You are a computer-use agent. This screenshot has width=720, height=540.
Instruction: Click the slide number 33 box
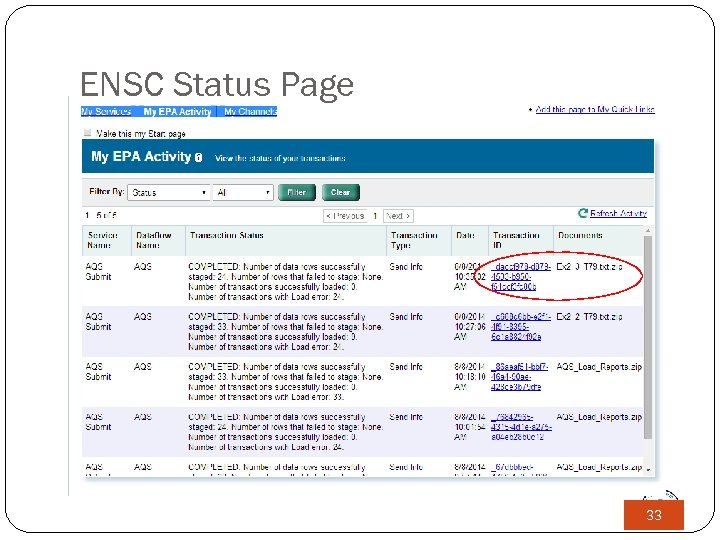click(x=653, y=515)
